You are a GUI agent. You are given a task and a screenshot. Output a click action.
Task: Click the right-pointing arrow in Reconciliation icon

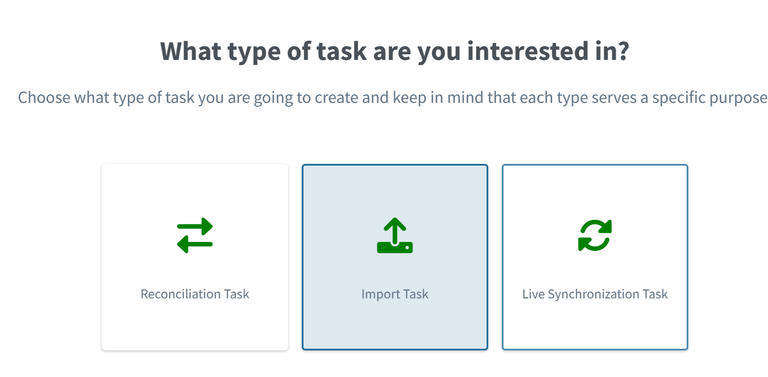tap(195, 226)
